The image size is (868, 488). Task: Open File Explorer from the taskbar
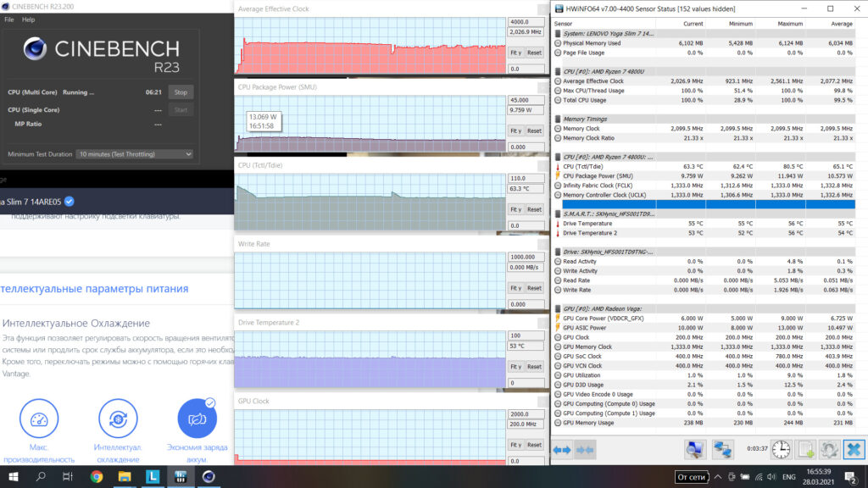[x=125, y=476]
